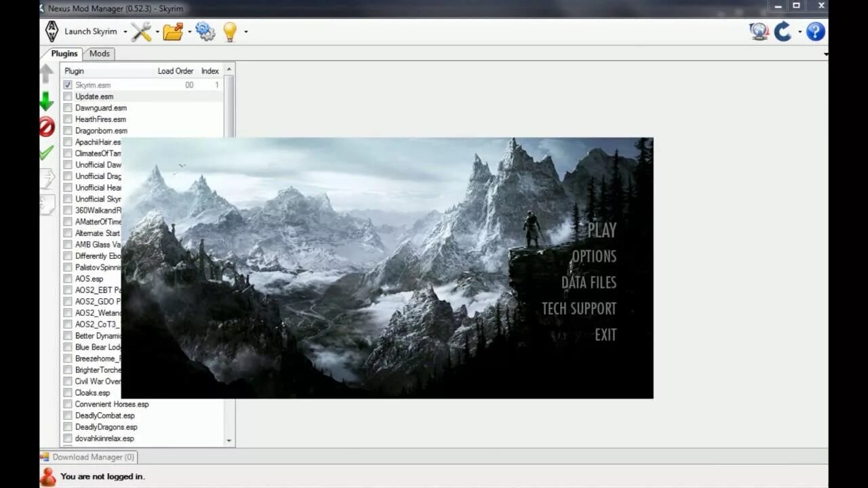The width and height of the screenshot is (868, 488).
Task: Expand the Launch Skyrim dropdown arrow
Action: click(125, 32)
